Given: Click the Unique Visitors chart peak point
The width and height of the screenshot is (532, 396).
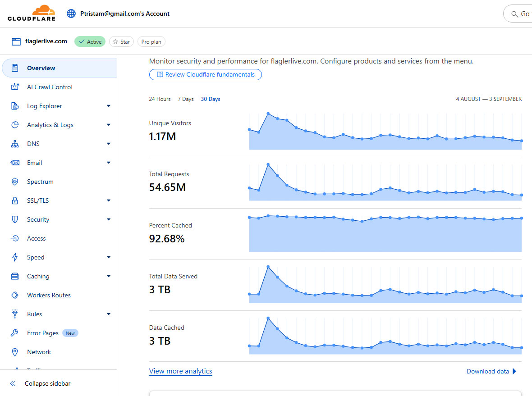Looking at the screenshot, I should tap(268, 114).
